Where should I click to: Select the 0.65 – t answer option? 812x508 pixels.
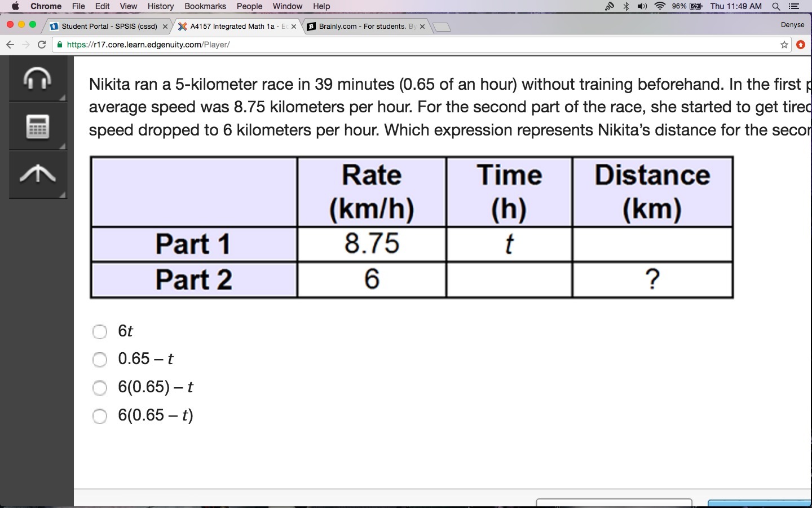click(x=100, y=360)
